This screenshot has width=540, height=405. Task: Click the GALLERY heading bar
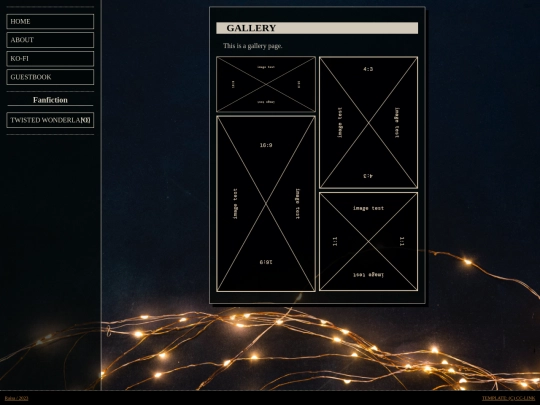[x=317, y=28]
